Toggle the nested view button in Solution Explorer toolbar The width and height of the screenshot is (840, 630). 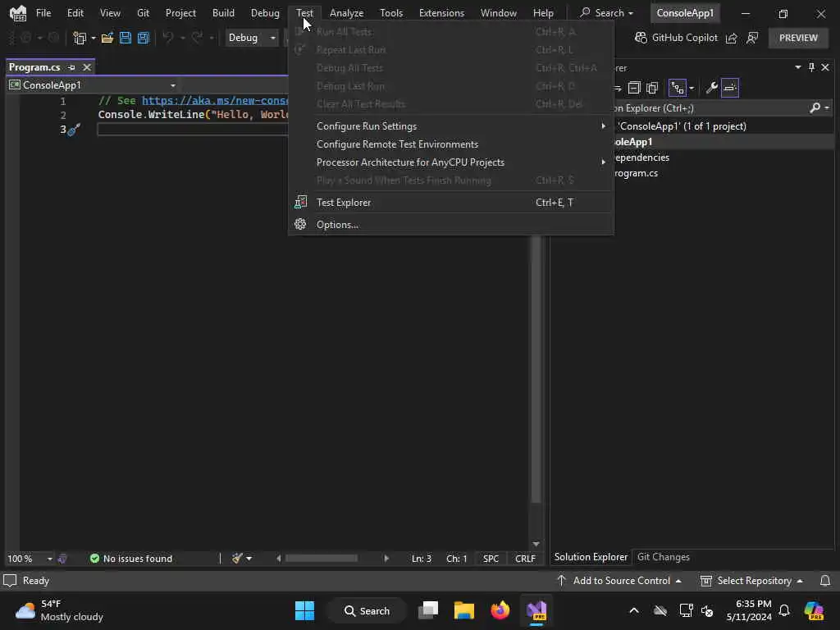coord(678,88)
